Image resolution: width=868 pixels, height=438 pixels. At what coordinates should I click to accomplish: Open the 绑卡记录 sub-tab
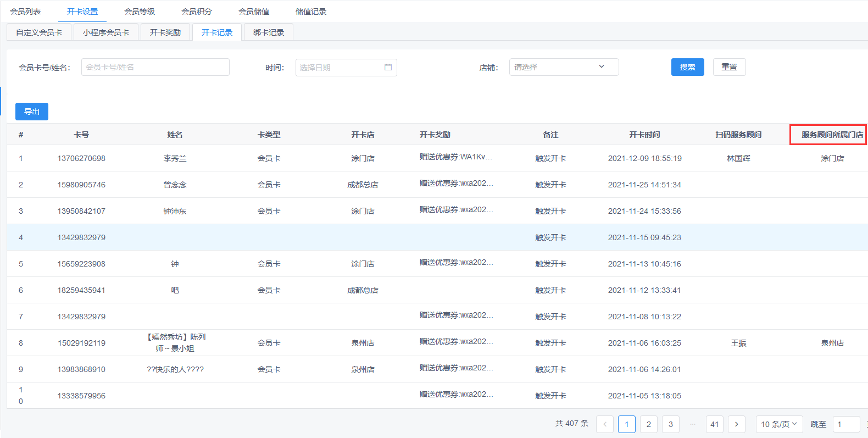click(x=269, y=32)
